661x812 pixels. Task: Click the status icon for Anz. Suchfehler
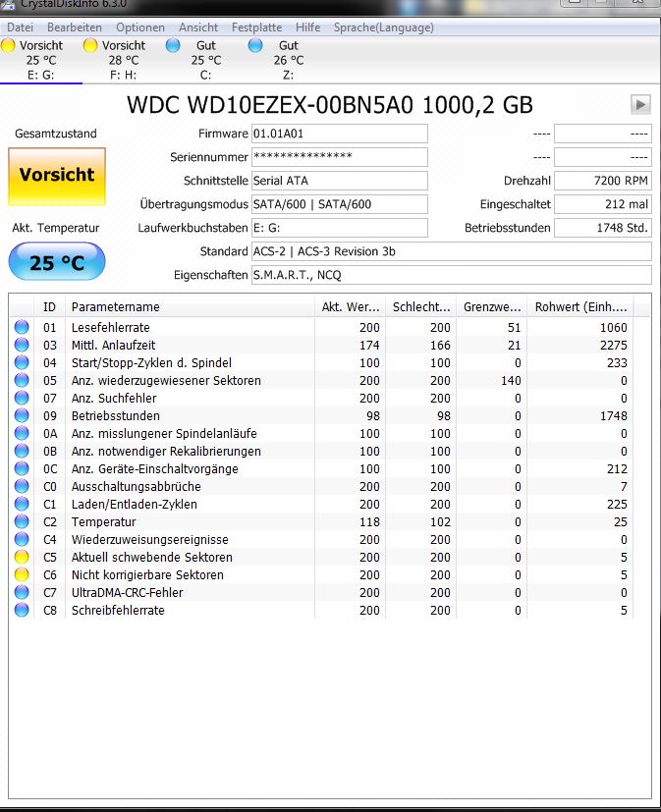pyautogui.click(x=22, y=398)
